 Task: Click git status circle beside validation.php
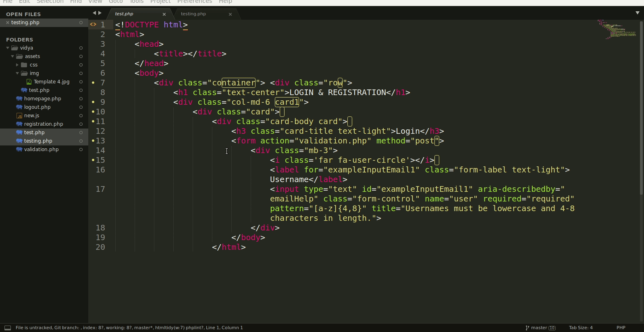point(81,149)
